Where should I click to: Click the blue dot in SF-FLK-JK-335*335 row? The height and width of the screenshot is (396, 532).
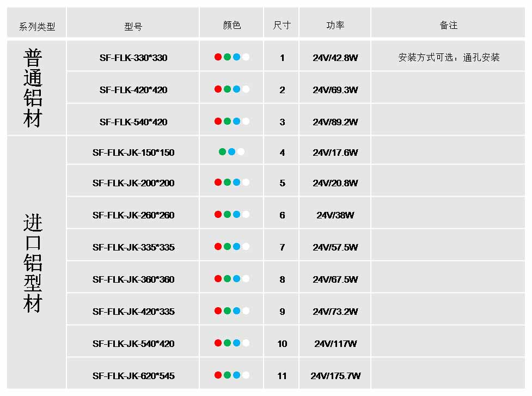click(236, 246)
